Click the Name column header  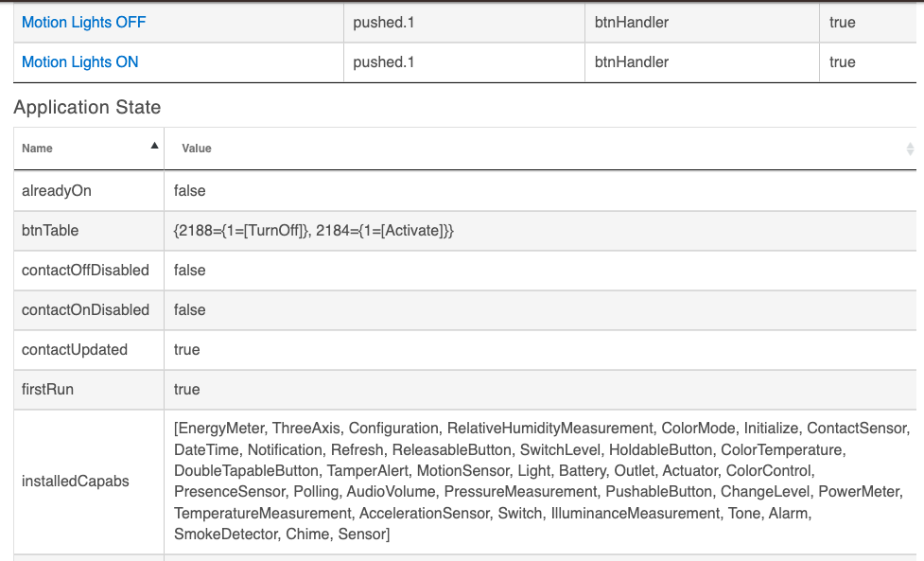[x=89, y=149]
